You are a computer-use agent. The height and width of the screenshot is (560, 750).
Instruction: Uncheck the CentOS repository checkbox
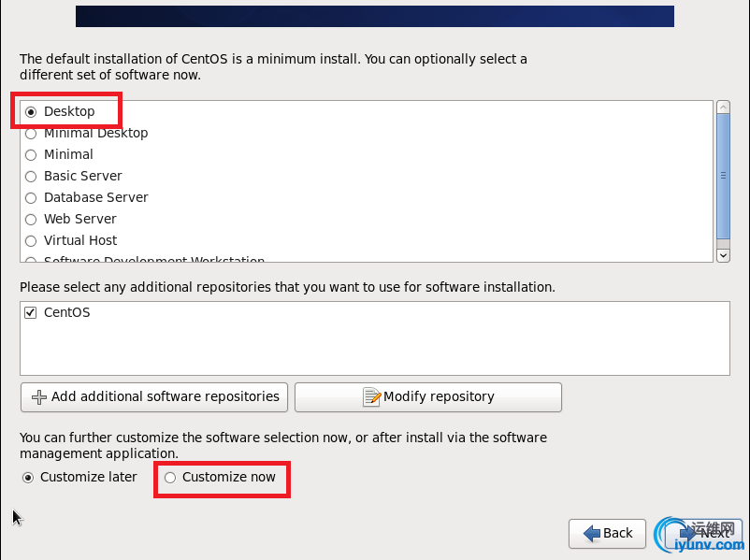31,312
